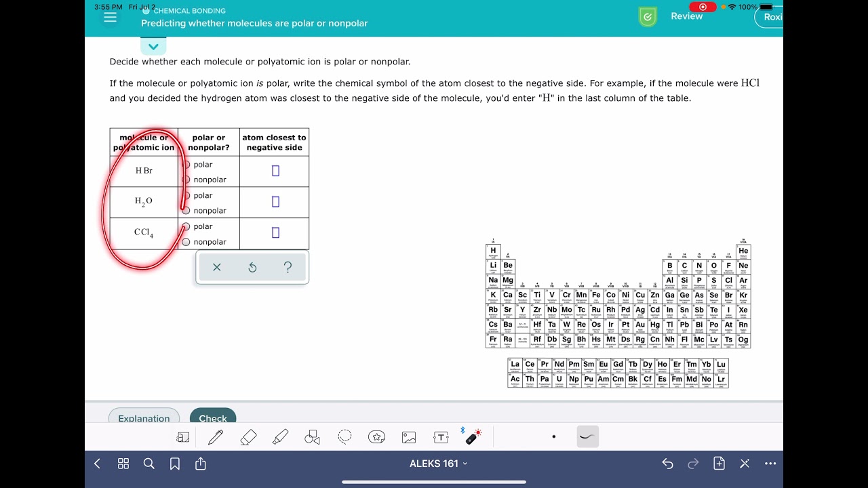Go back with the left chevron
The width and height of the screenshot is (868, 488).
coord(97,464)
